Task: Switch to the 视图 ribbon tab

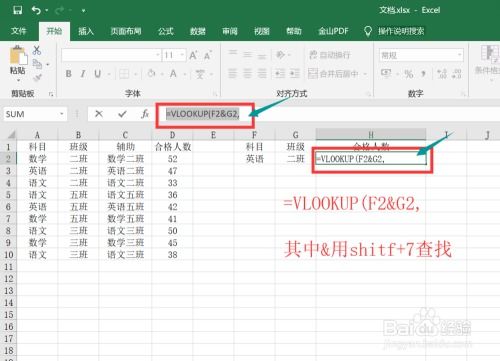Action: [x=262, y=31]
